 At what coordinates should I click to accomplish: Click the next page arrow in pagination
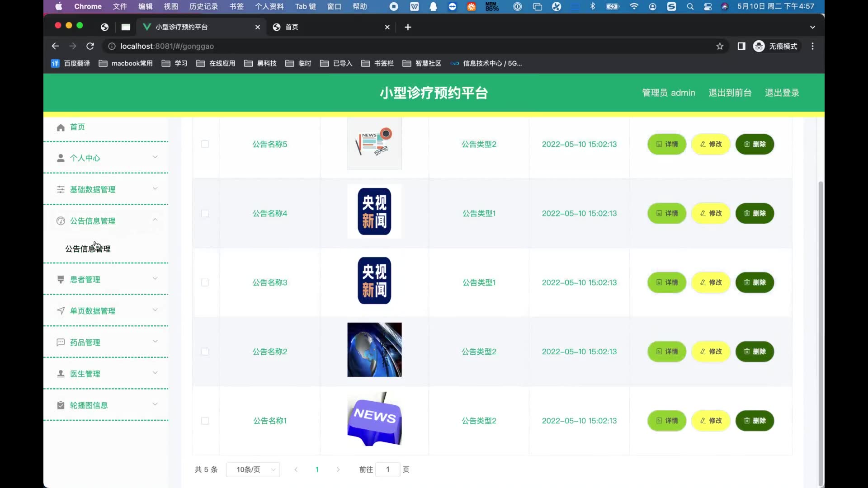338,469
